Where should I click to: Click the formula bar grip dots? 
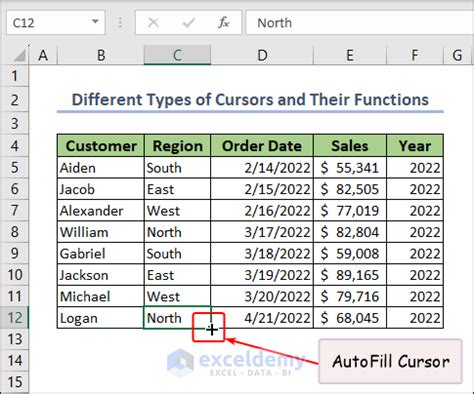(120, 23)
